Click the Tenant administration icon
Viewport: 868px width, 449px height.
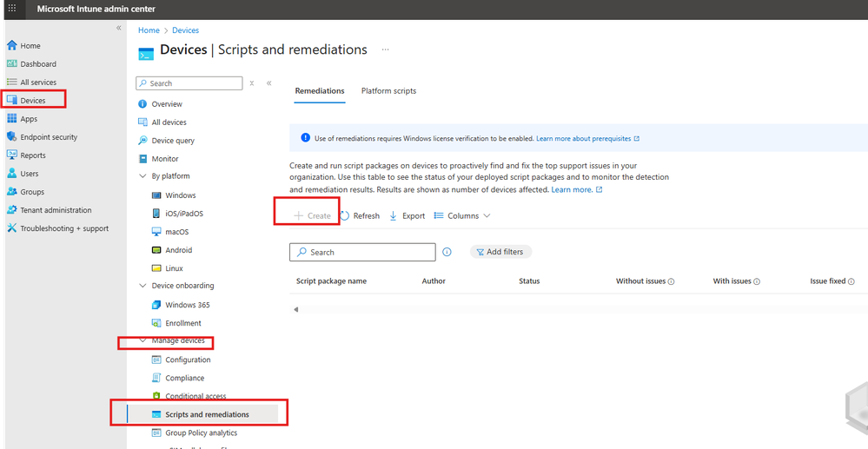[11, 210]
